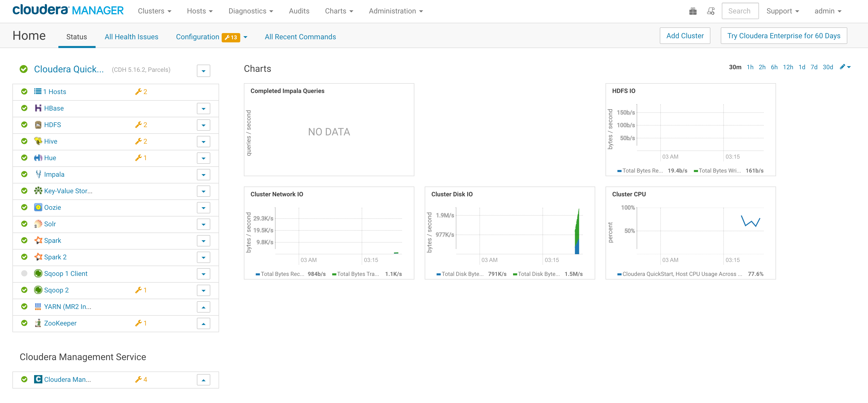
Task: Click the Hive bee icon
Action: [x=38, y=141]
